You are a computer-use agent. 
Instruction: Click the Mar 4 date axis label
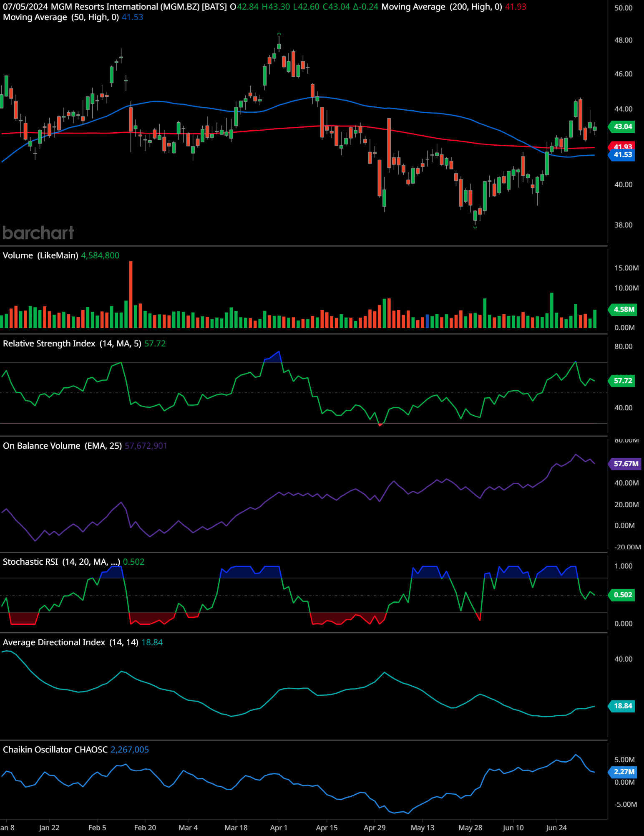(188, 828)
